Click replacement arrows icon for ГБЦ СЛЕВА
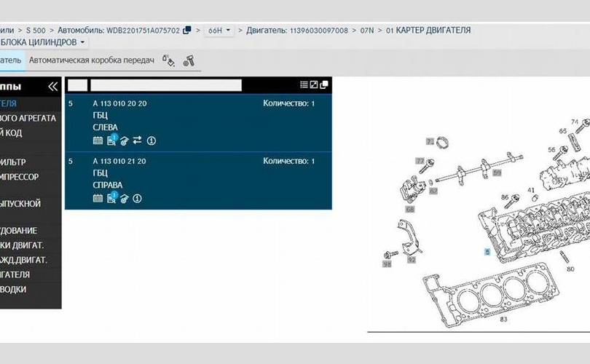This screenshot has width=590, height=364. pyautogui.click(x=138, y=140)
